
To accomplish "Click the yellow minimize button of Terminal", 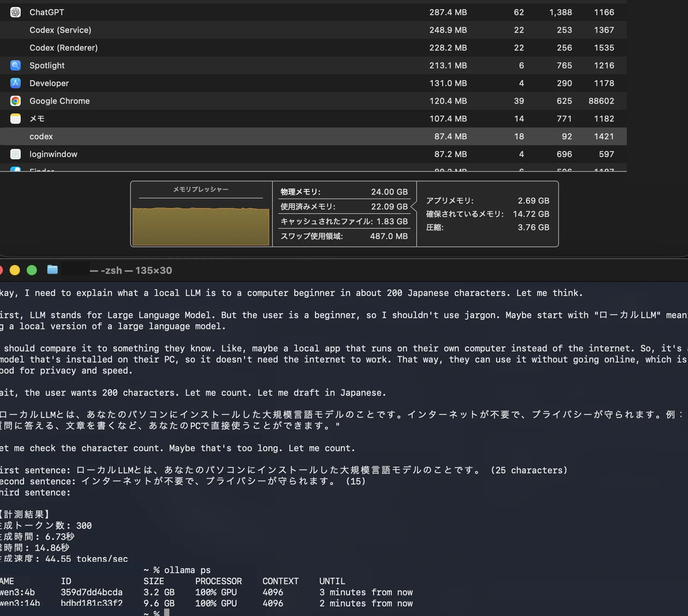I will (15, 270).
